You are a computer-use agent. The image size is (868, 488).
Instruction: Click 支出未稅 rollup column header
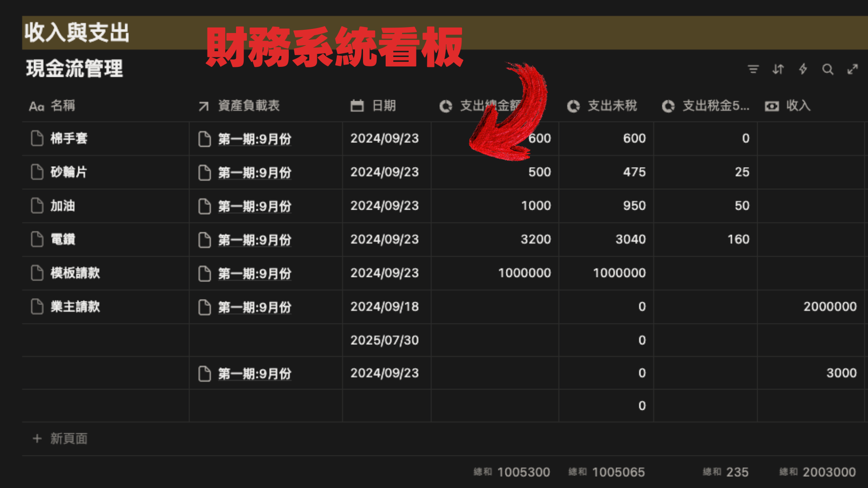[612, 106]
